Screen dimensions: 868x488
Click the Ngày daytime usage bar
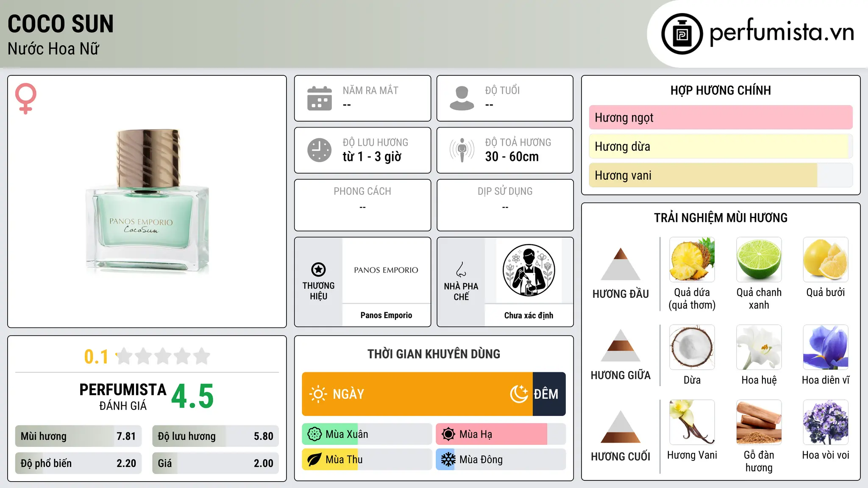[417, 394]
